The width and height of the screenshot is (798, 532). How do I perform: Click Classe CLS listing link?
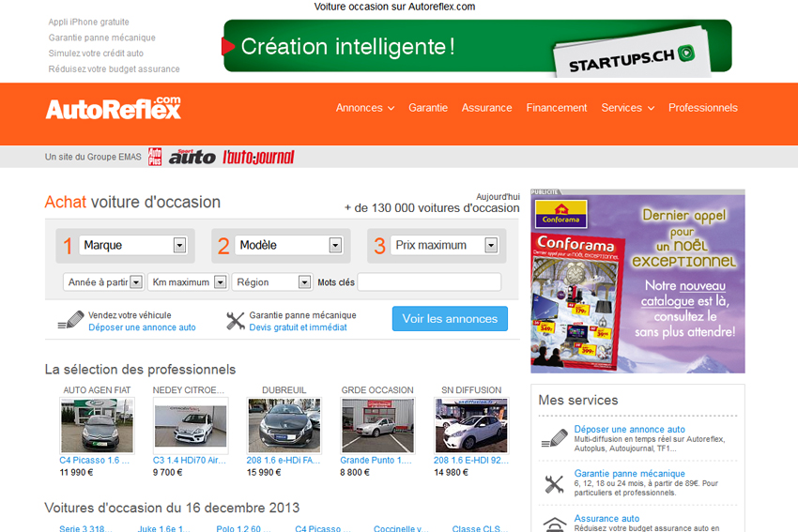480,528
